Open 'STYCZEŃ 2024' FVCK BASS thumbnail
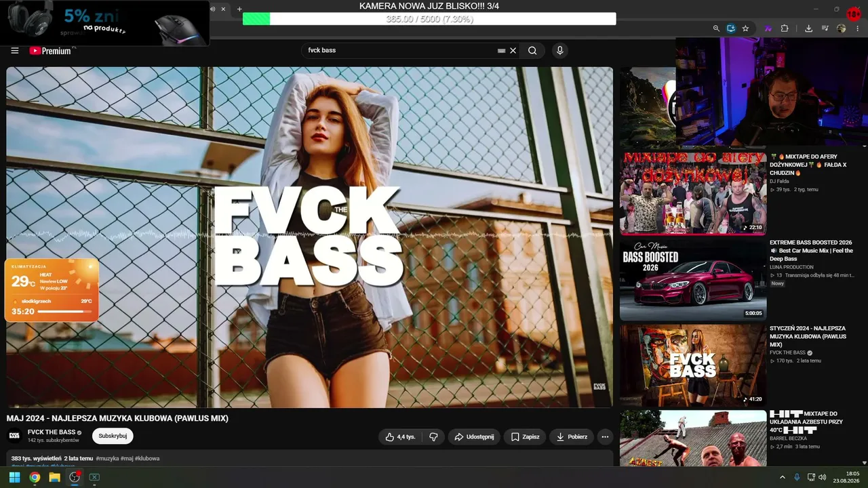Screen dimensions: 868x488 click(692, 365)
